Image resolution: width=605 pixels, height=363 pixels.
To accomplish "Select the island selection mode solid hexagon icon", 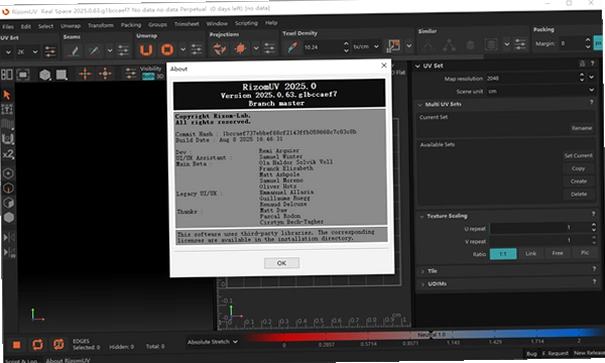I will (x=9, y=218).
